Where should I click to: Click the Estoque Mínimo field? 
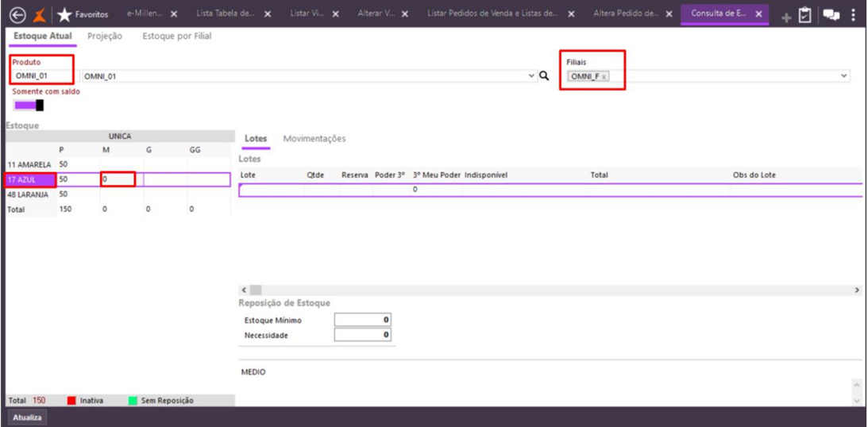pos(363,321)
